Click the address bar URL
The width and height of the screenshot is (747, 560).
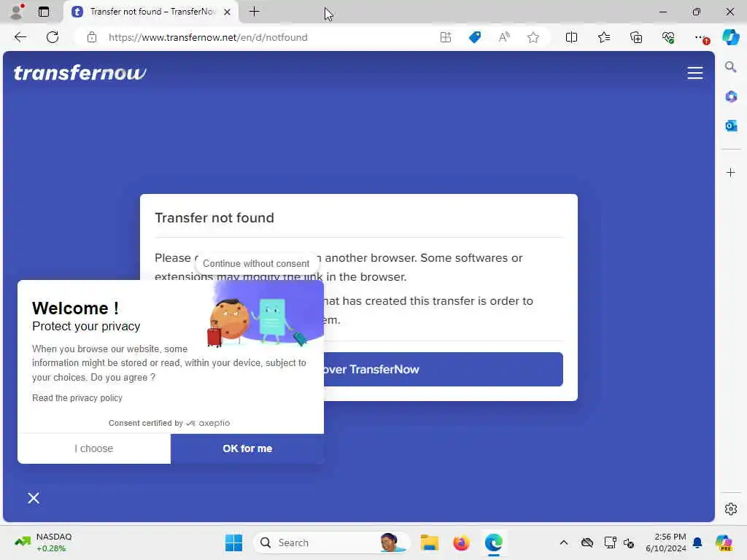click(208, 37)
